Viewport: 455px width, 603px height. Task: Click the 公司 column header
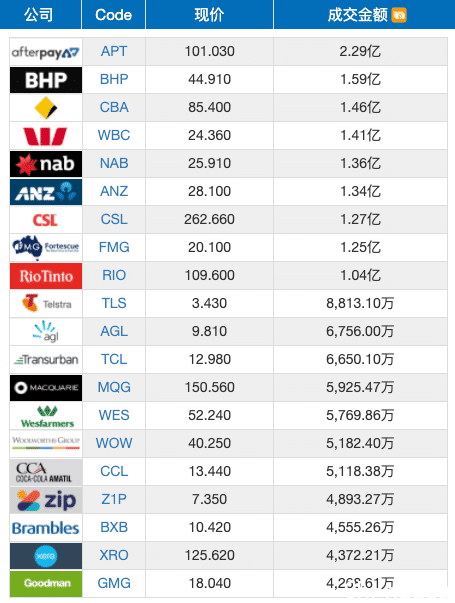(38, 15)
